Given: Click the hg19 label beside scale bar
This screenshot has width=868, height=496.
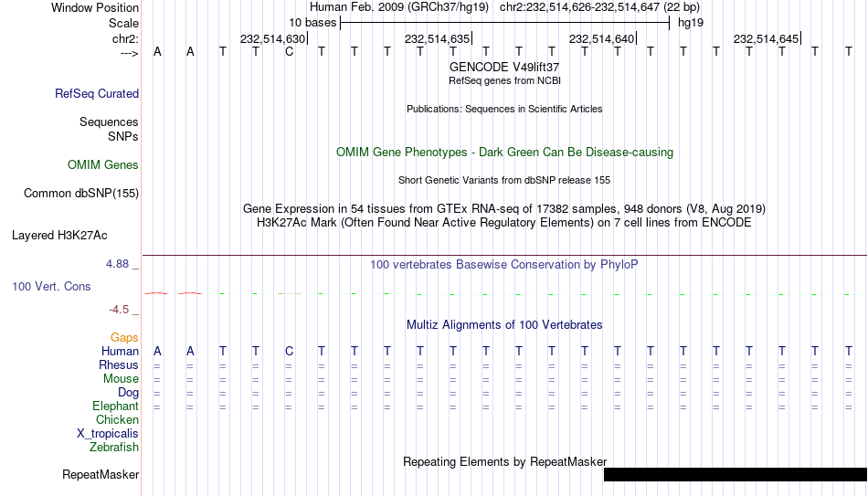Looking at the screenshot, I should click(691, 23).
